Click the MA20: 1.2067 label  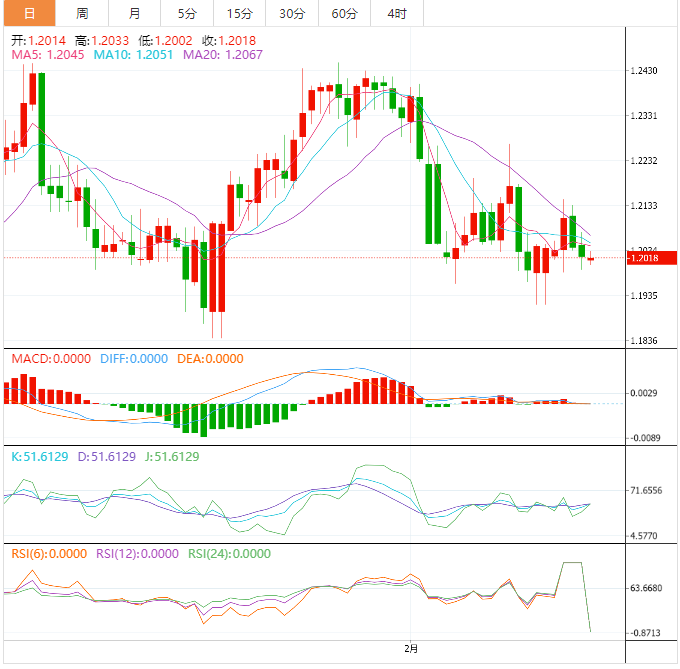point(223,55)
